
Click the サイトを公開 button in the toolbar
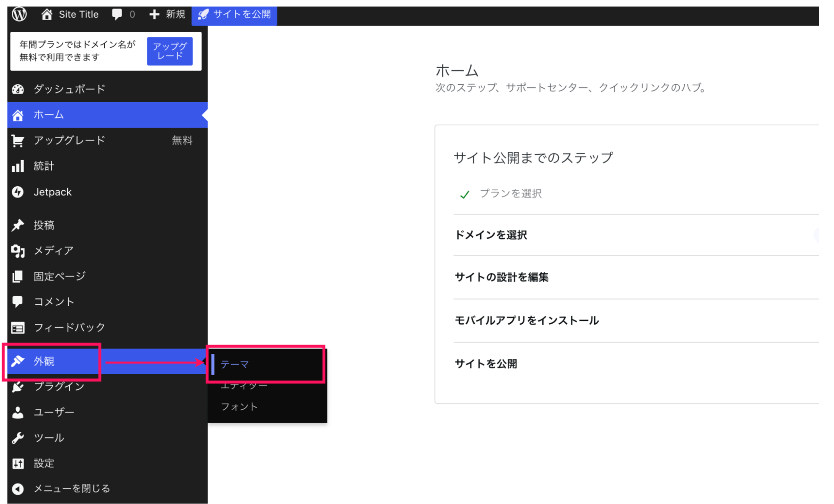tap(234, 14)
